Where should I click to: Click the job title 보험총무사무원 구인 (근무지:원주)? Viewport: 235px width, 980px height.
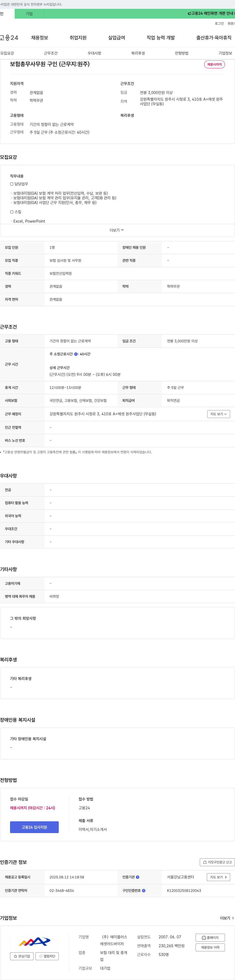pyautogui.click(x=50, y=64)
